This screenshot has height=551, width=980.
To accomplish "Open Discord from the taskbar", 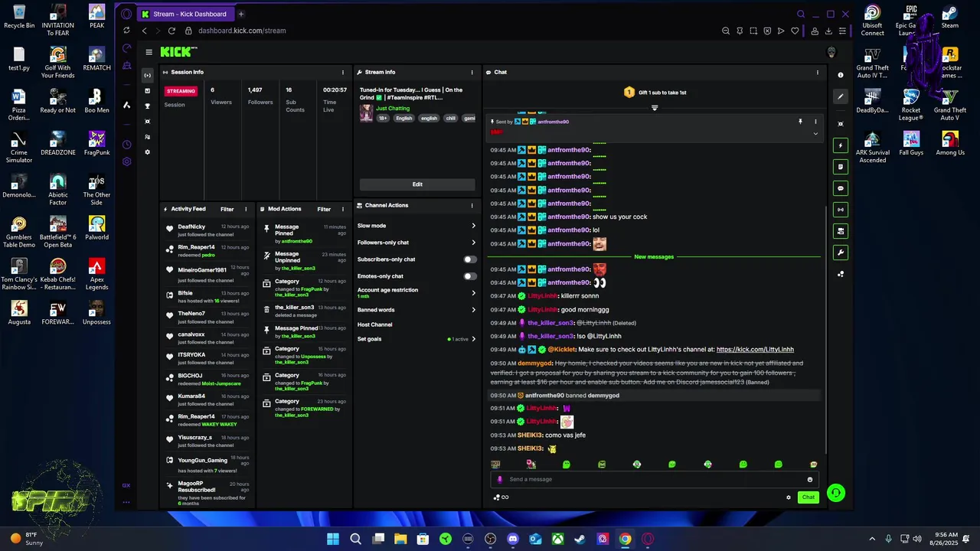I will pyautogui.click(x=513, y=539).
